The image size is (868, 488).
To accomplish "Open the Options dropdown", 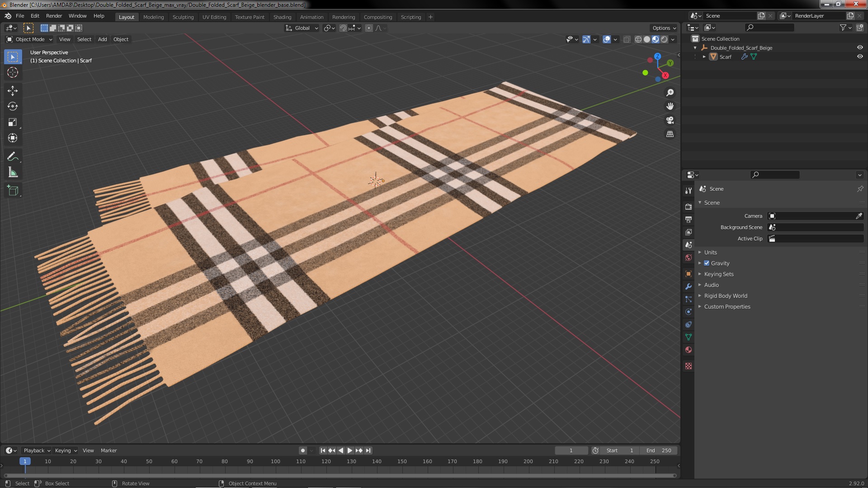I will pos(664,28).
